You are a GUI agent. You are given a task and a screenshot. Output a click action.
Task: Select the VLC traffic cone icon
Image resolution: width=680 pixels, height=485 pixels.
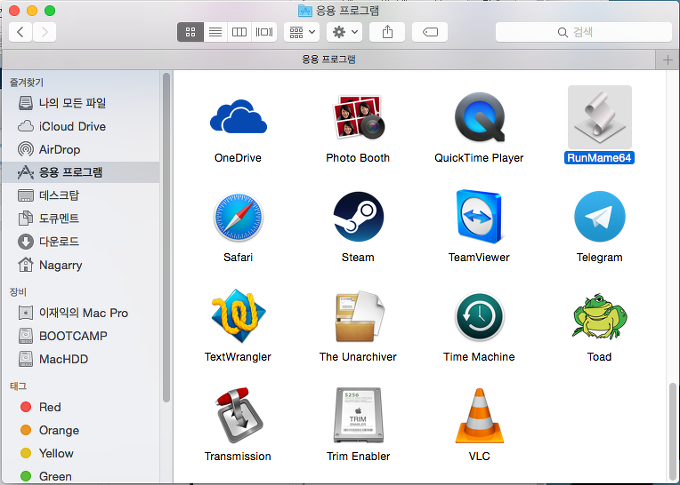coord(479,416)
